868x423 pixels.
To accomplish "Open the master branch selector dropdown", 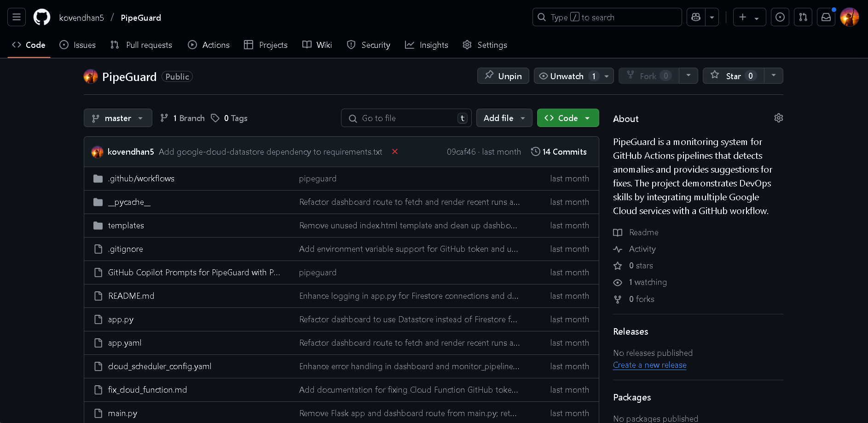I will (118, 118).
